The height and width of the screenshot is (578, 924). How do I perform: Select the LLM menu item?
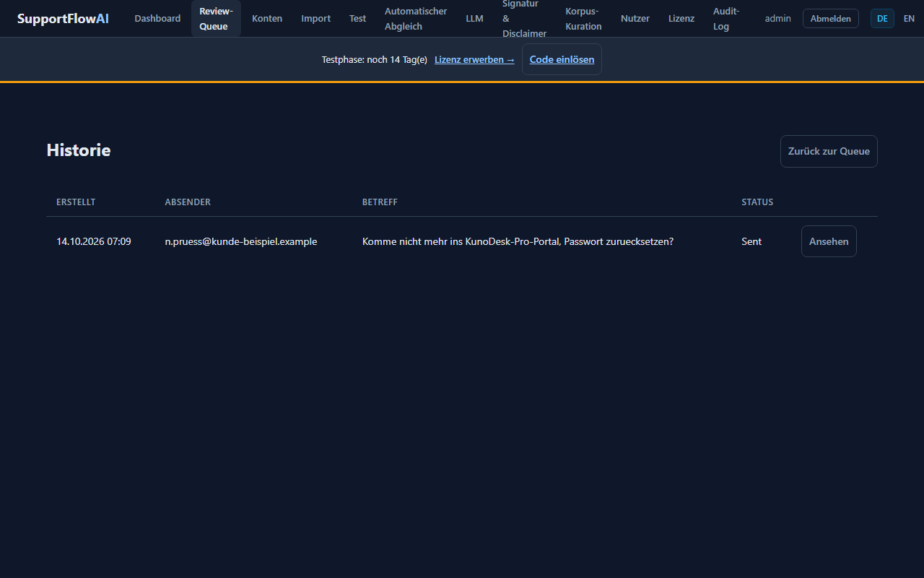474,19
